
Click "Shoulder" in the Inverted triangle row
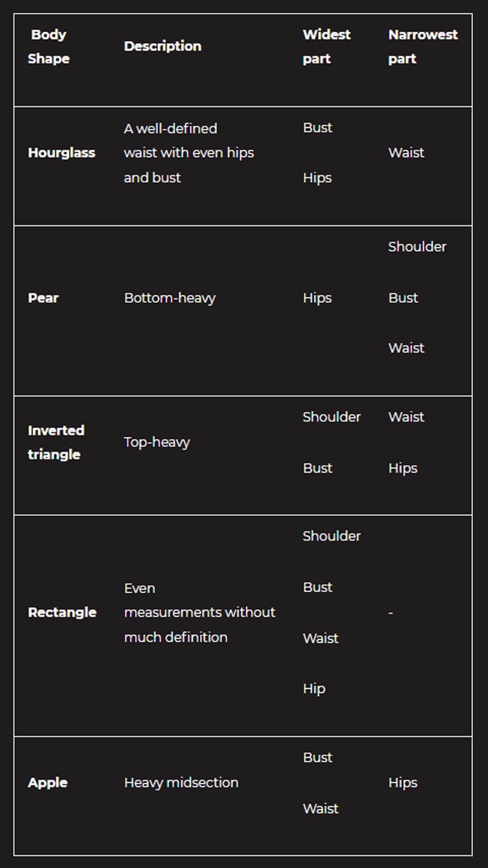[331, 417]
